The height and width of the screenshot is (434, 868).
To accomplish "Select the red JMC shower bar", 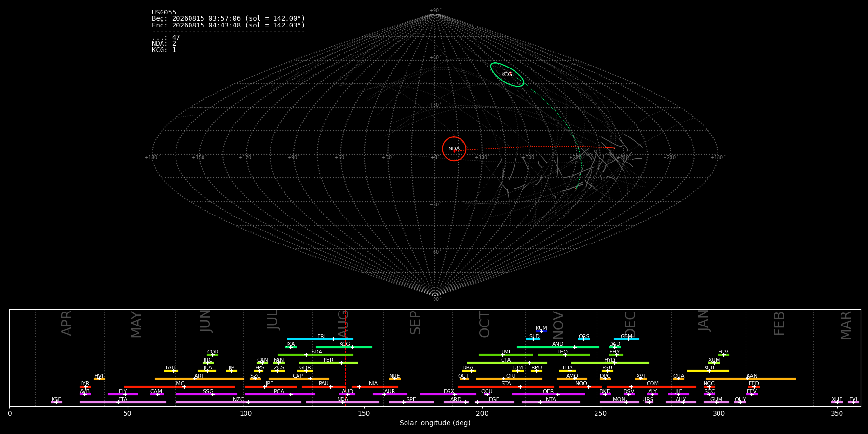I will [180, 387].
